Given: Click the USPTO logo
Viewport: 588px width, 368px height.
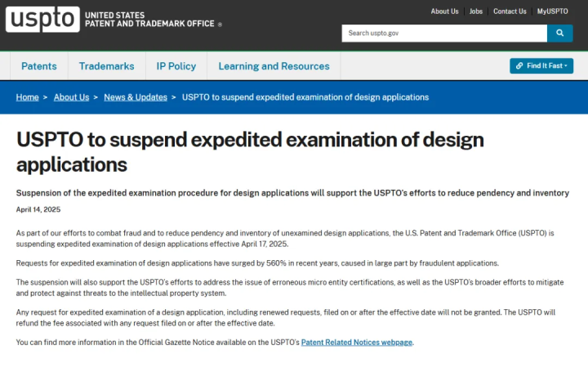Looking at the screenshot, I should (x=42, y=19).
